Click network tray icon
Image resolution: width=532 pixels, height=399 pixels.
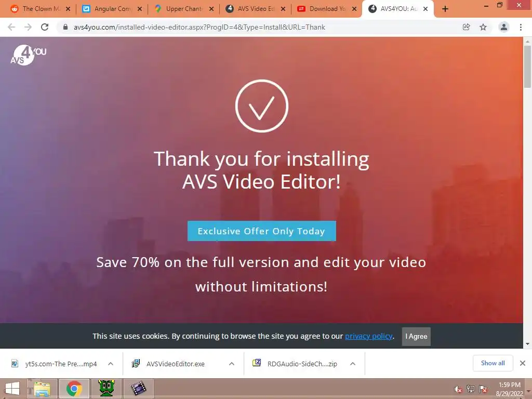point(471,390)
